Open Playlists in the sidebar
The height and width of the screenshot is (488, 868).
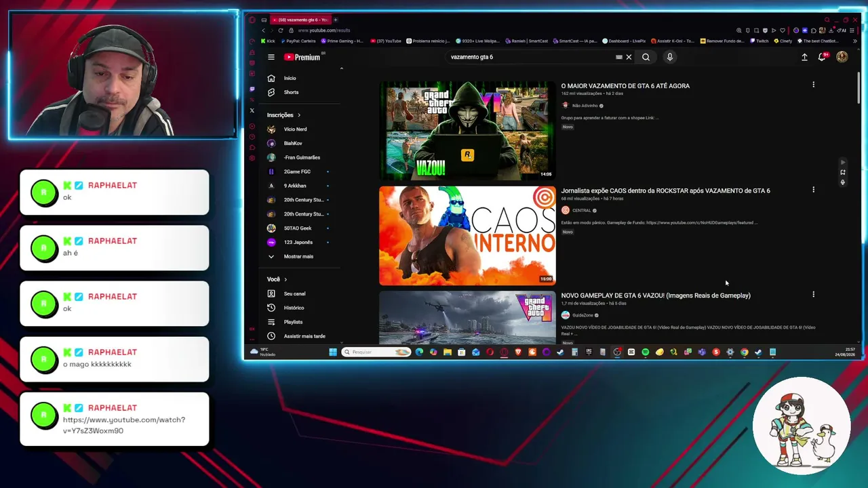click(302, 322)
